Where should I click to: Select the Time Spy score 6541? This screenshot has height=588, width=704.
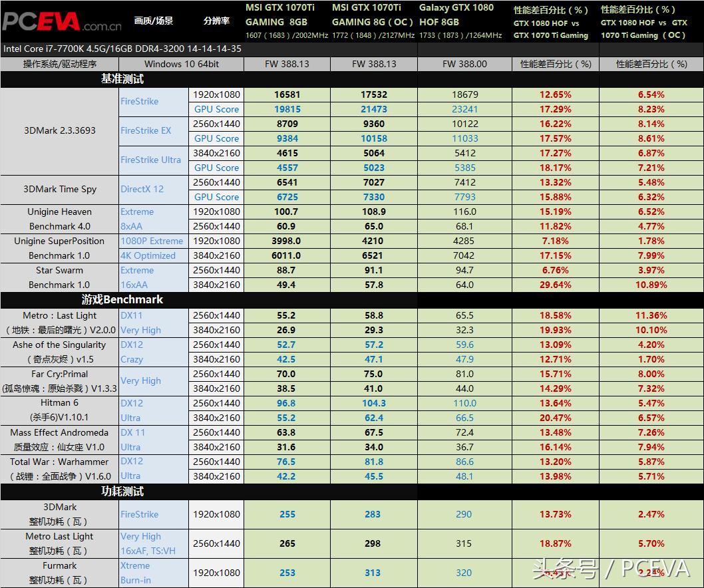pyautogui.click(x=287, y=182)
